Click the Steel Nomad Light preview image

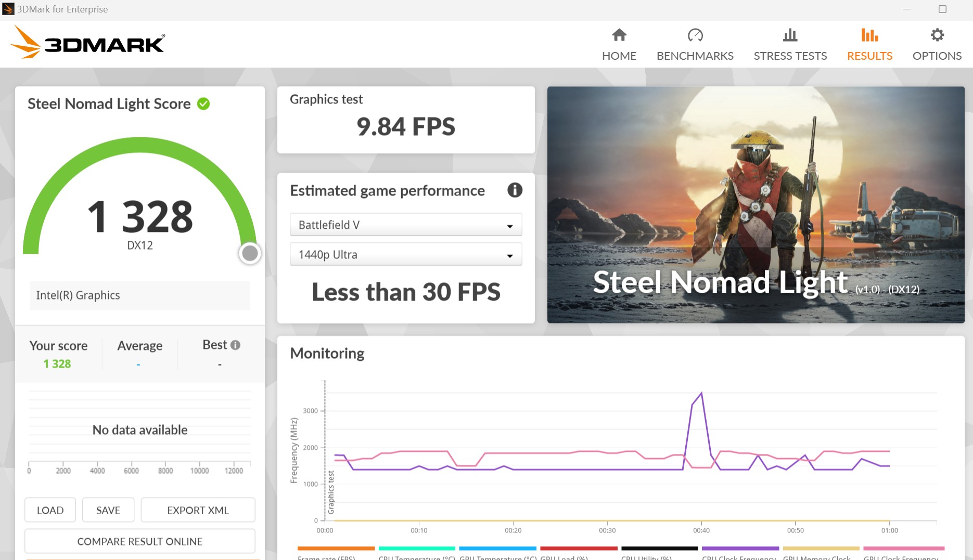[756, 204]
